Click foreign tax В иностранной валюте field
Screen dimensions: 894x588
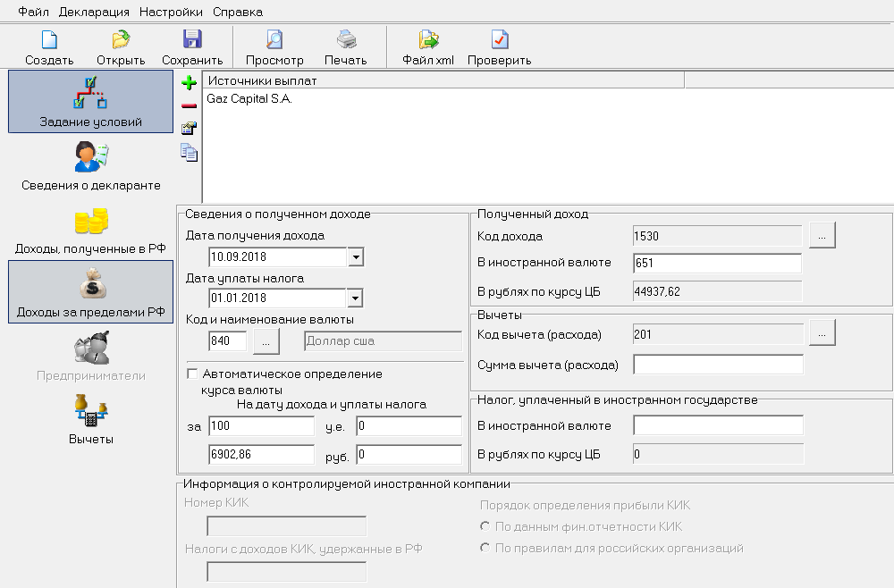tap(719, 425)
